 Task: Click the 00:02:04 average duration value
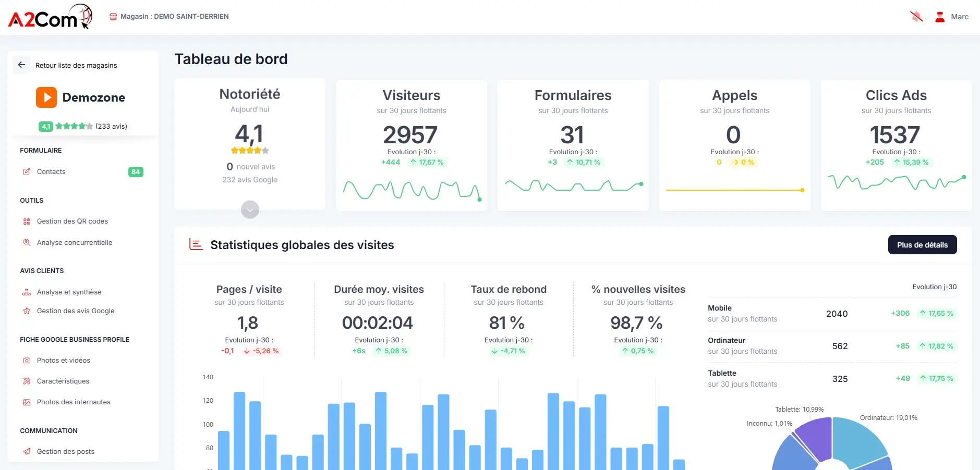(378, 323)
